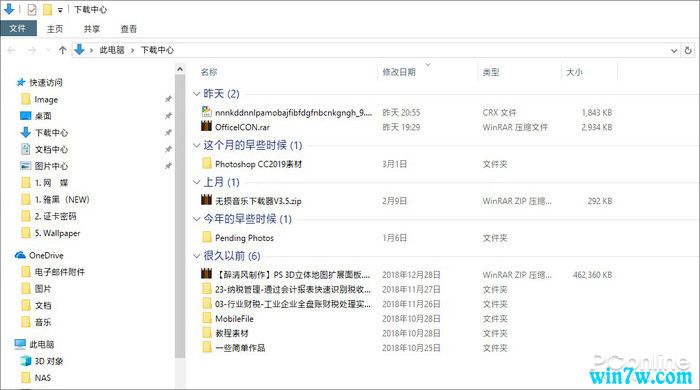Click the 昨天 20:55 date cell

coord(401,112)
